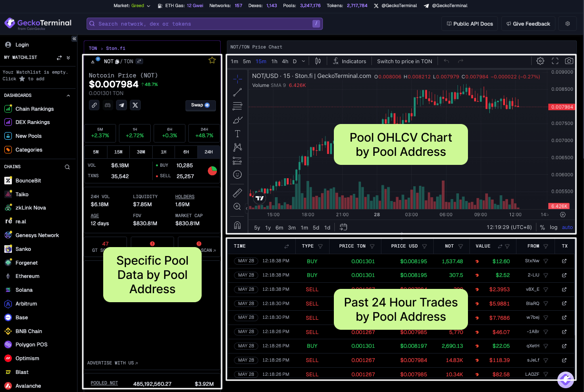The width and height of the screenshot is (584, 392).
Task: Open Public API Docs
Action: [470, 24]
